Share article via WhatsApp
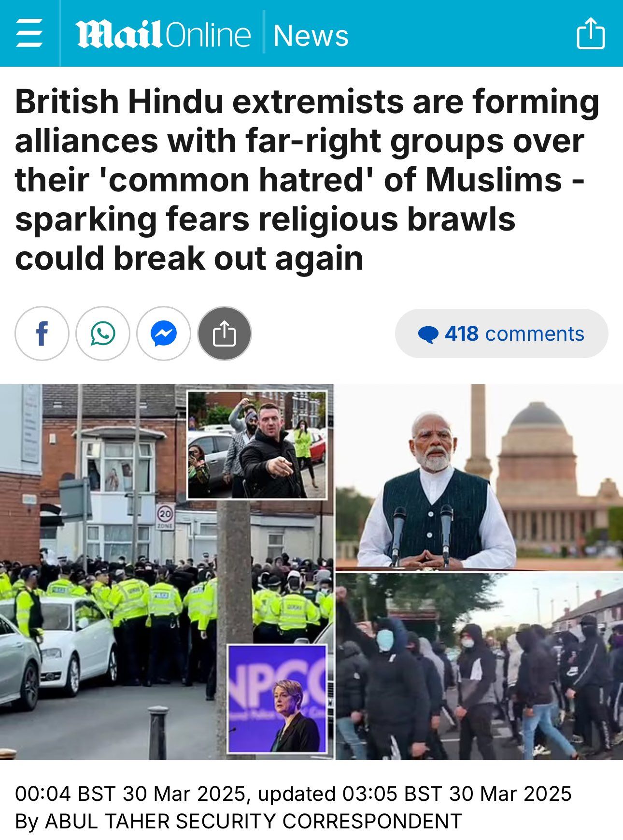Screen dimensions: 623x840 click(x=103, y=333)
